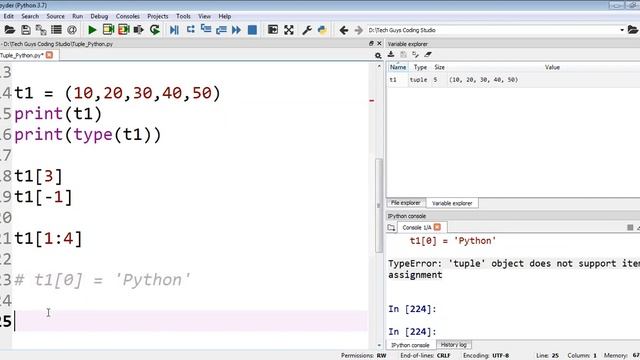The width and height of the screenshot is (640, 360).
Task: Open the editor options search icon
Action: click(378, 56)
